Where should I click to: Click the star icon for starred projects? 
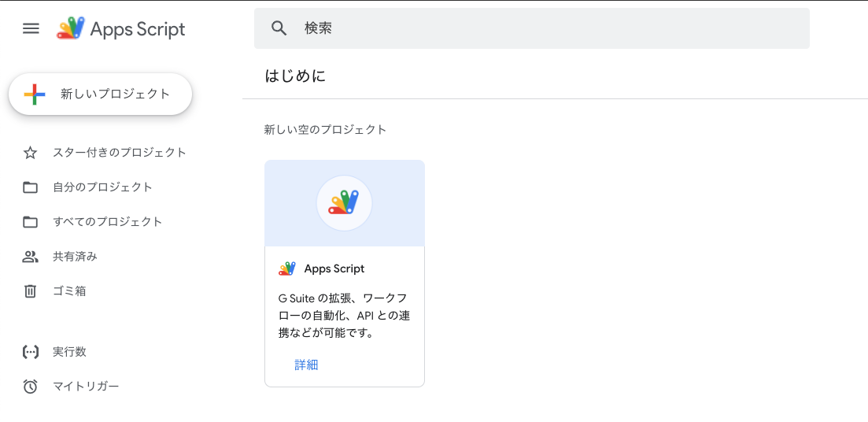tap(31, 153)
